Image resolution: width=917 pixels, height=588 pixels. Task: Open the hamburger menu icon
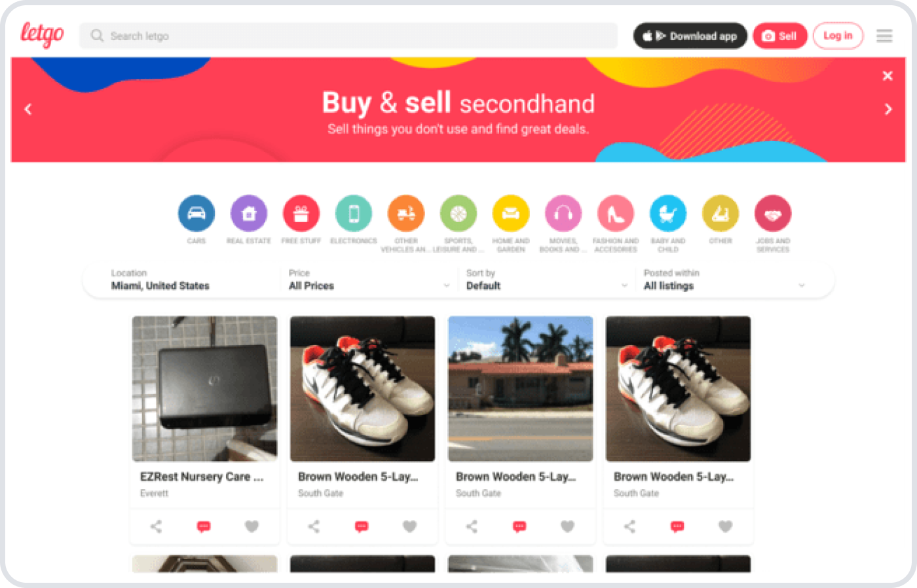pyautogui.click(x=884, y=36)
